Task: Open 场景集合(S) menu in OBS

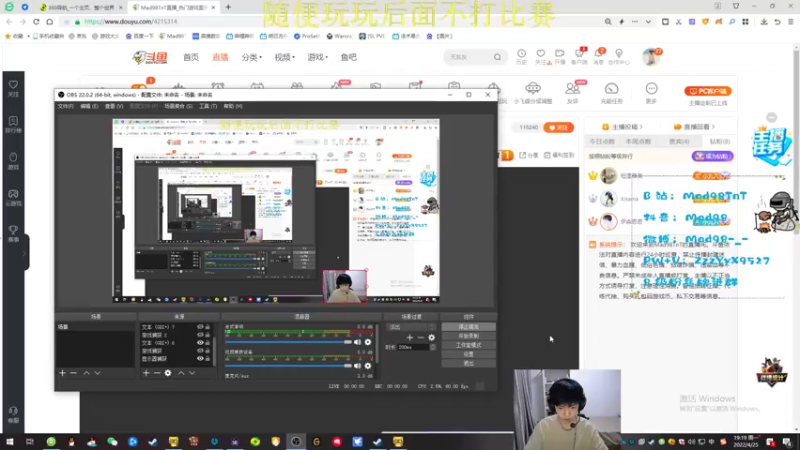Action: tap(178, 106)
